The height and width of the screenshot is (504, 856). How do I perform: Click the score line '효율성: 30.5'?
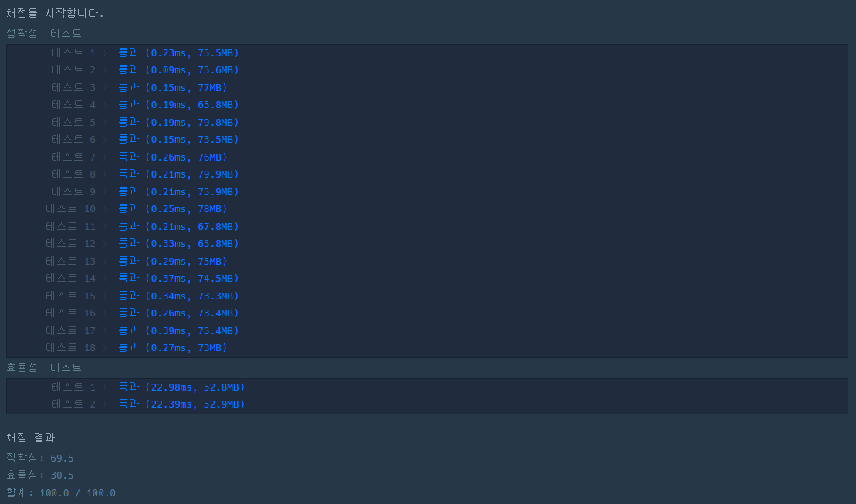pos(40,475)
